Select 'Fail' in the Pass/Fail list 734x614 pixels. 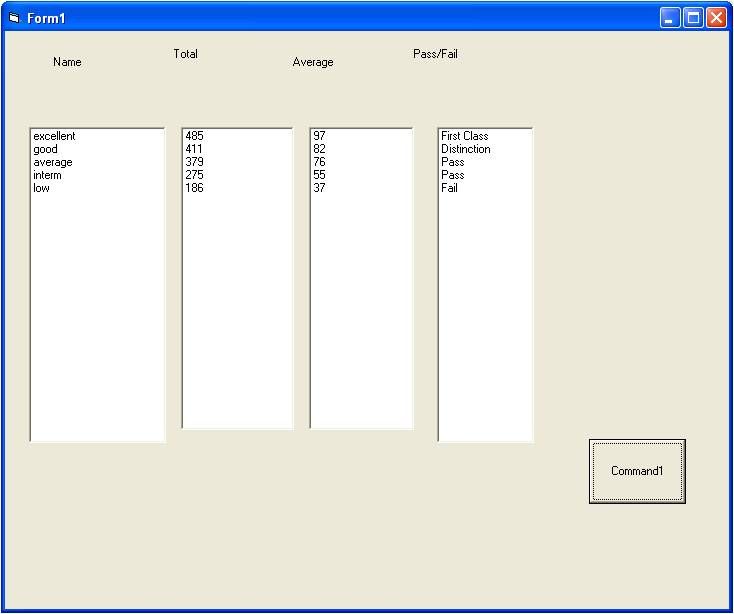449,188
